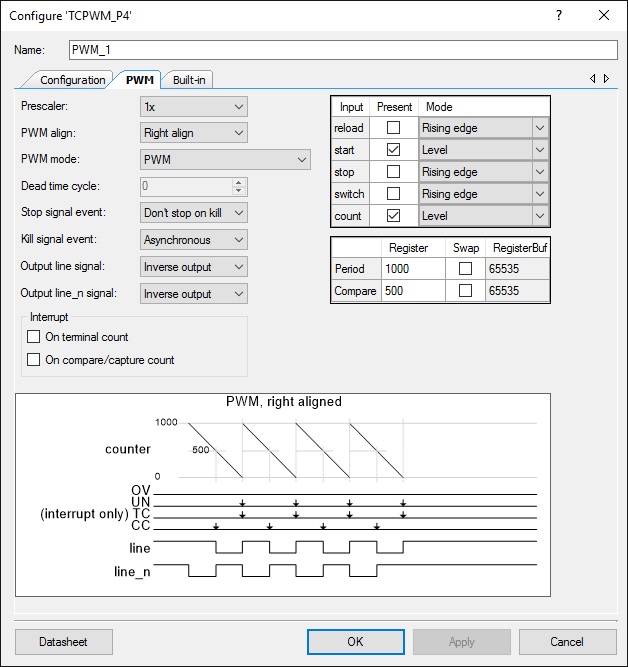Image resolution: width=628 pixels, height=667 pixels.
Task: Expand the stop input Mode dropdown
Action: pos(540,172)
